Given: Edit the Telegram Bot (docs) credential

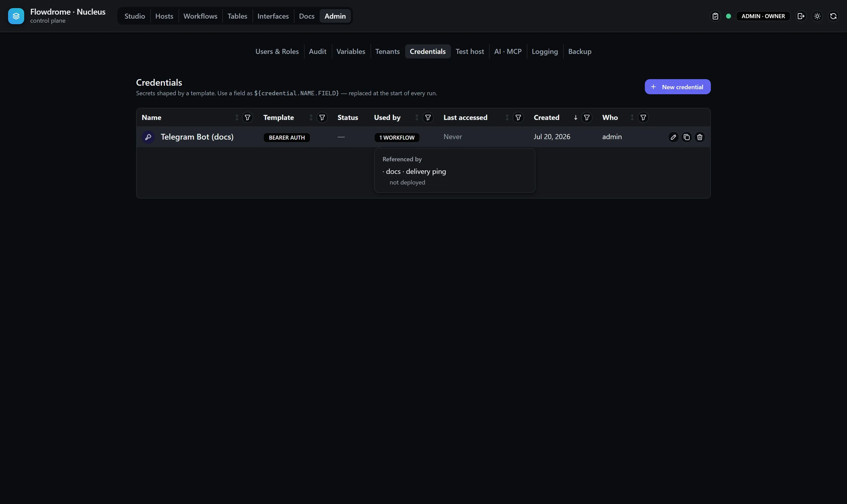Looking at the screenshot, I should (673, 137).
